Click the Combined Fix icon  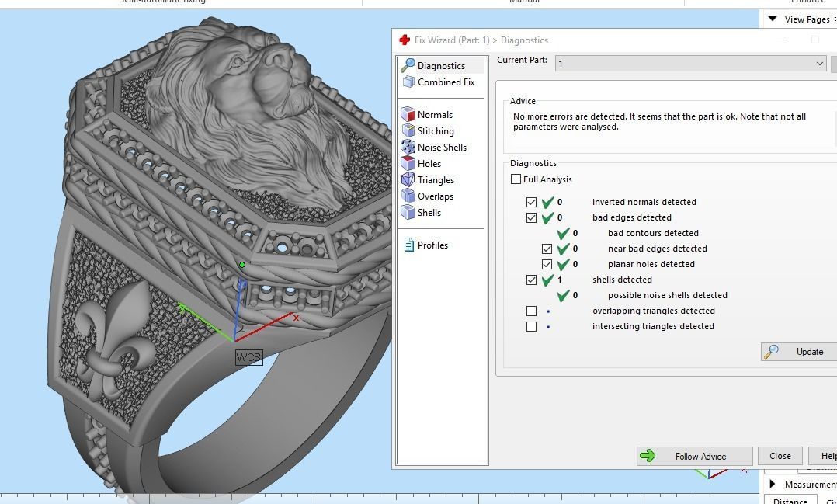[408, 82]
